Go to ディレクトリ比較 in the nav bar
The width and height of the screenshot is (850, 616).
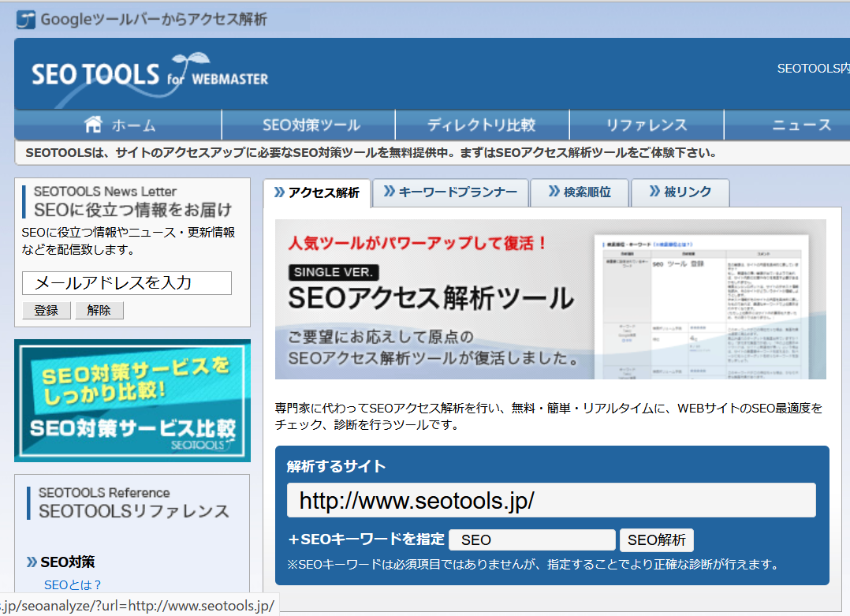click(481, 125)
